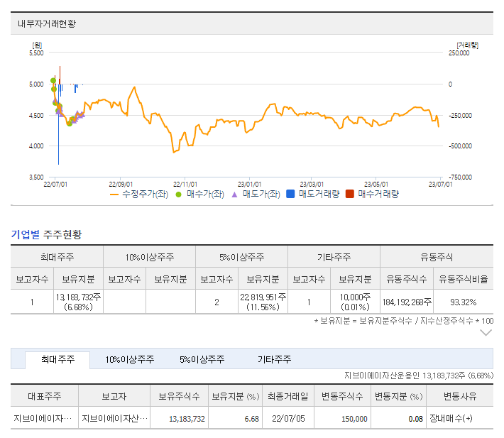Click the 22/09/01 x-axis label
504x438 pixels.
(121, 185)
